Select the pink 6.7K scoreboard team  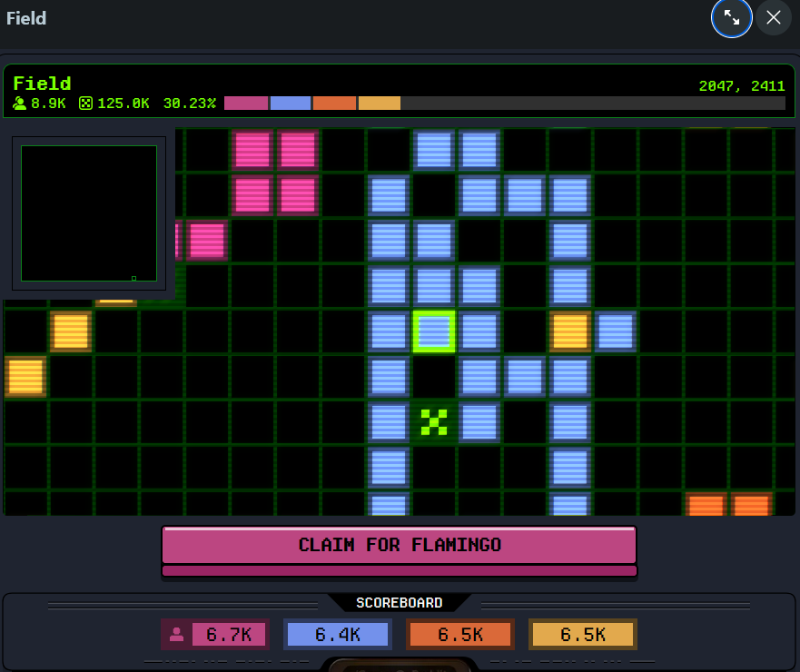(x=215, y=634)
